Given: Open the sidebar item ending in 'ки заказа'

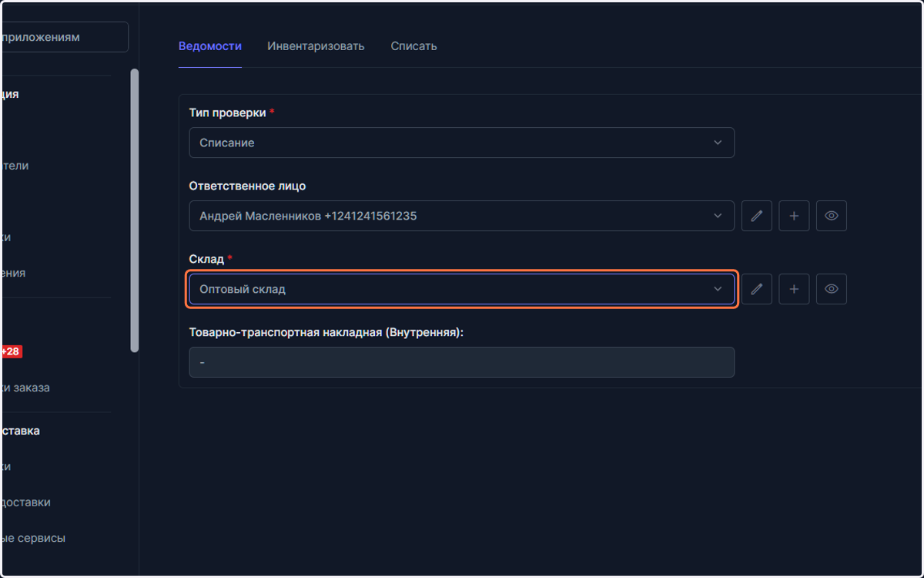Looking at the screenshot, I should (28, 388).
